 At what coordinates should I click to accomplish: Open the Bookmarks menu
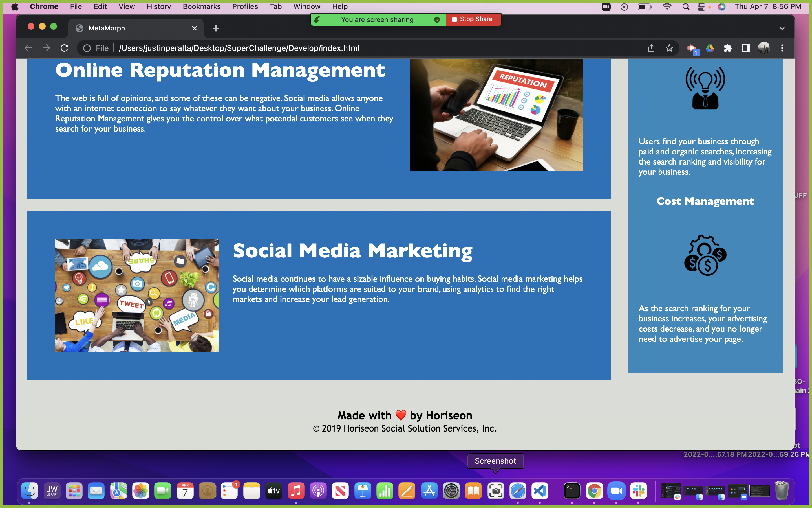point(201,6)
